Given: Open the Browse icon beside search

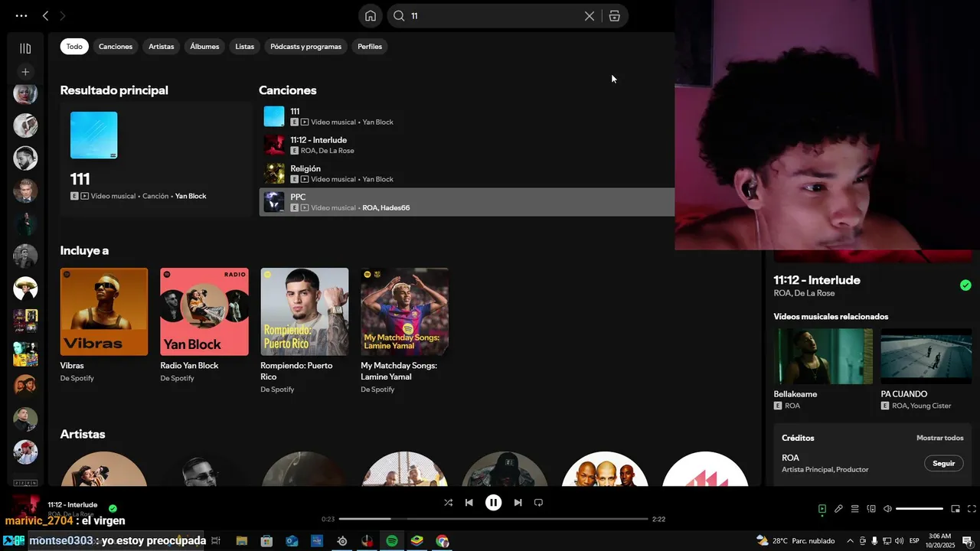Looking at the screenshot, I should point(614,16).
